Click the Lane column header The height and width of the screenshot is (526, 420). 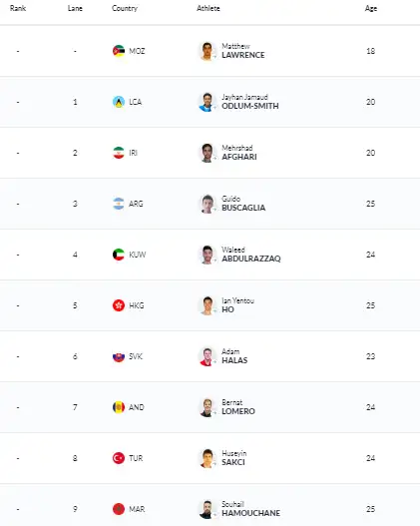click(x=75, y=8)
